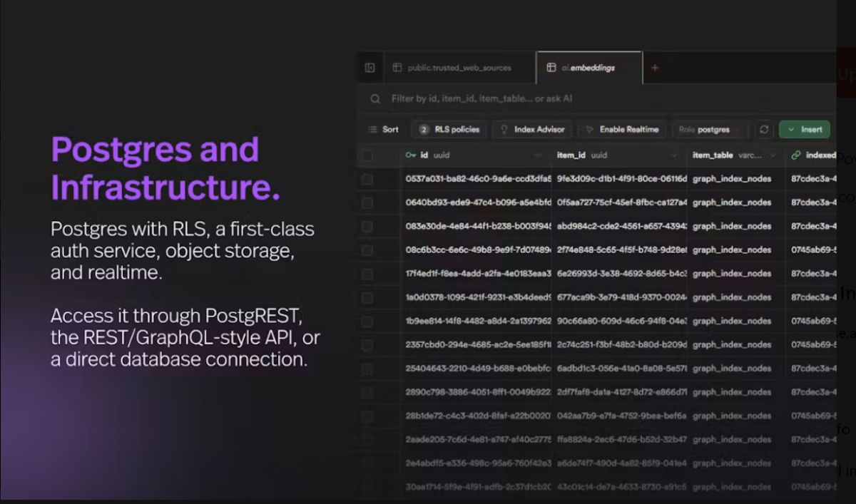Toggle the sidebar collapse icon
This screenshot has height=504, width=856.
point(370,68)
